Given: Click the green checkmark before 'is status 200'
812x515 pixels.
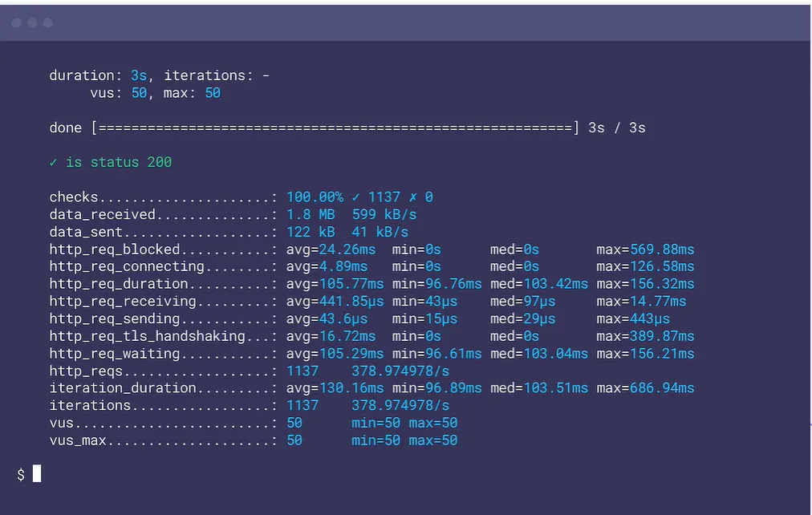Looking at the screenshot, I should (51, 162).
